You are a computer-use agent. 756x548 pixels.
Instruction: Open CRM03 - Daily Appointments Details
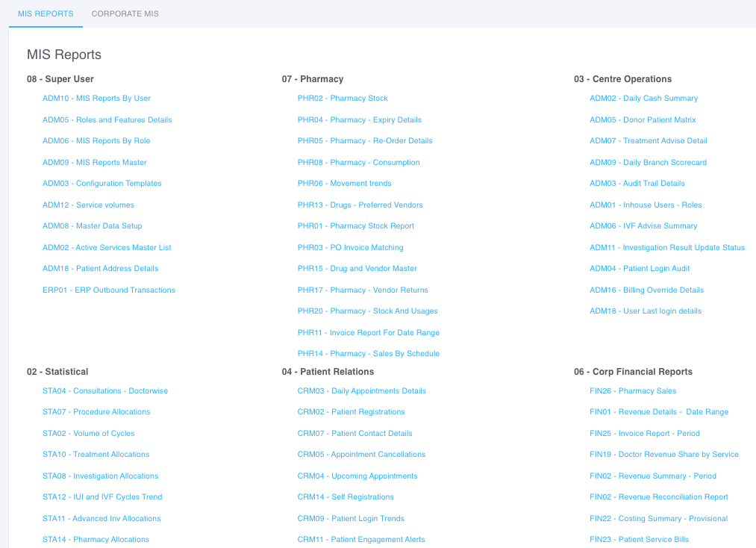click(361, 391)
